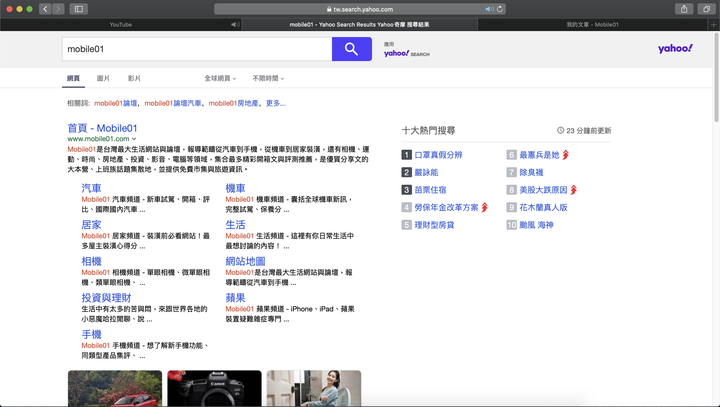The image size is (720, 407).
Task: Open the 網站地圖 sitelink
Action: pos(245,261)
